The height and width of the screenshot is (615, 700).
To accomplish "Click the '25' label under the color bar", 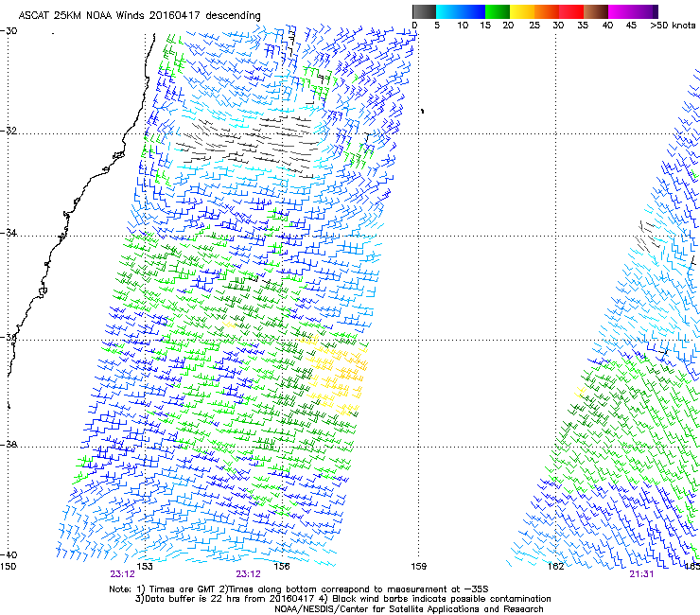I will pos(534,26).
